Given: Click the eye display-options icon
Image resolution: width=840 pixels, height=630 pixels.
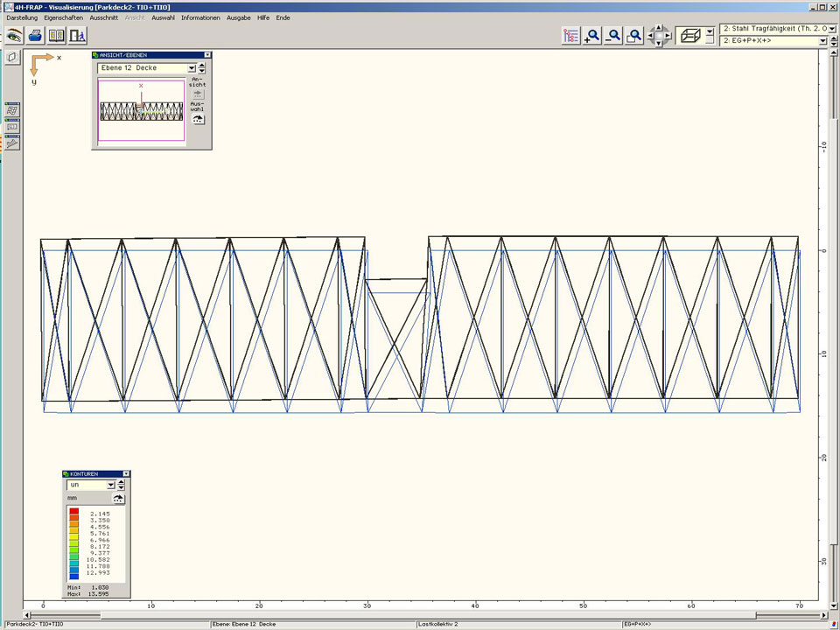Looking at the screenshot, I should tap(14, 36).
